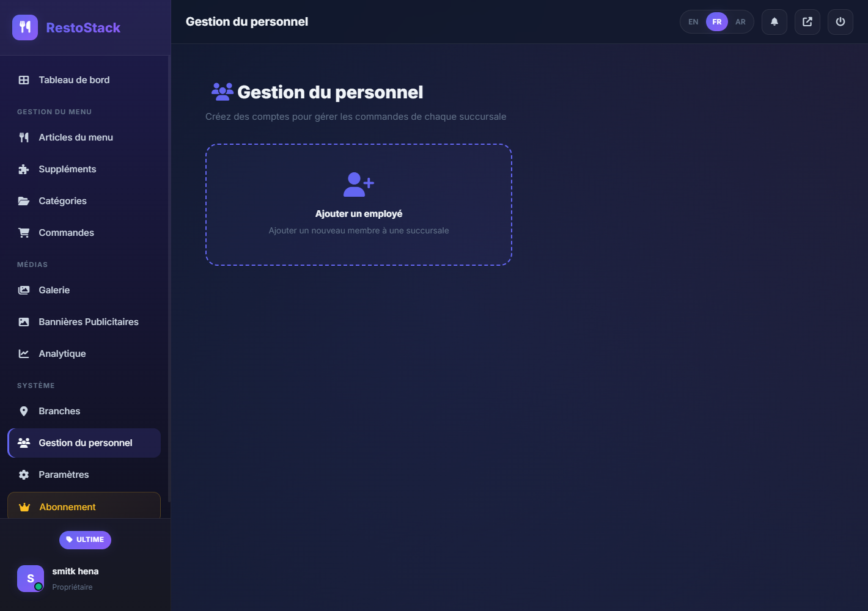
Task: Click the notification bell icon
Action: coord(774,22)
